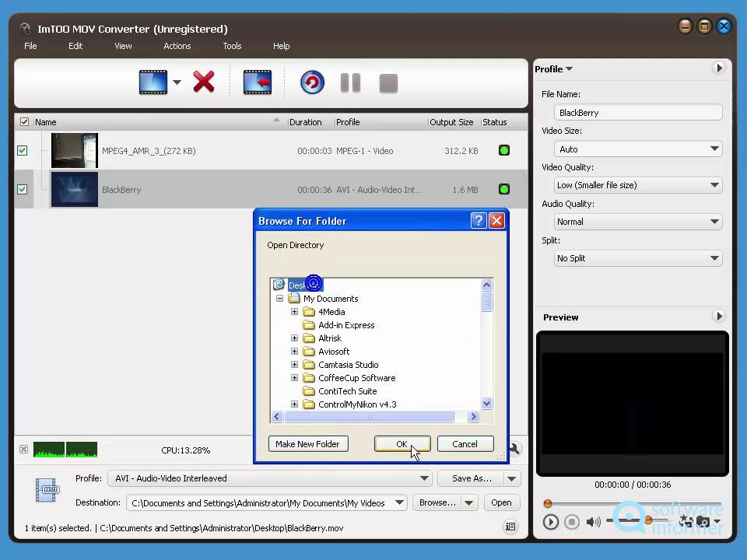Viewport: 747px width, 560px height.
Task: Play the preview video
Action: click(550, 522)
